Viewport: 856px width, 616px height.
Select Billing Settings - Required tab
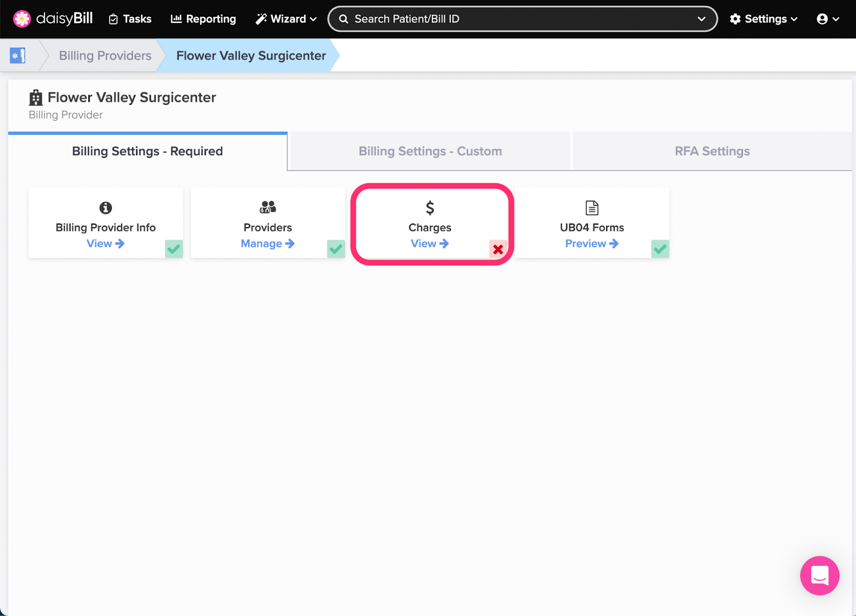(148, 151)
